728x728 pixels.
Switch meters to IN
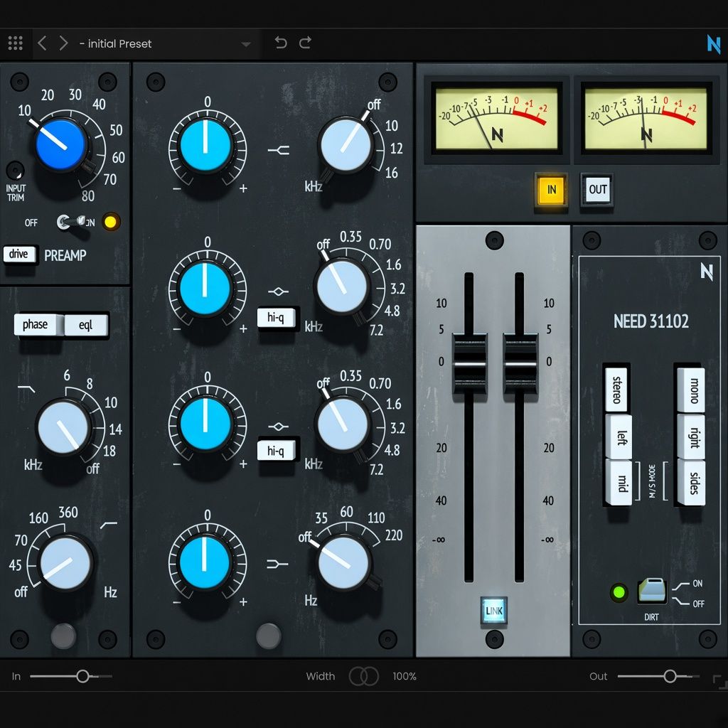551,189
